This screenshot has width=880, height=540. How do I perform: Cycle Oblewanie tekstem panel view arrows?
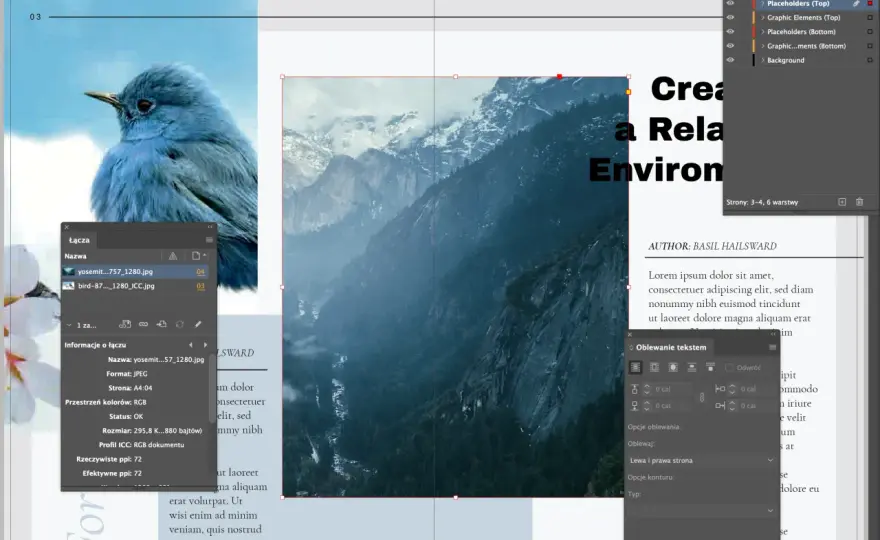point(631,348)
